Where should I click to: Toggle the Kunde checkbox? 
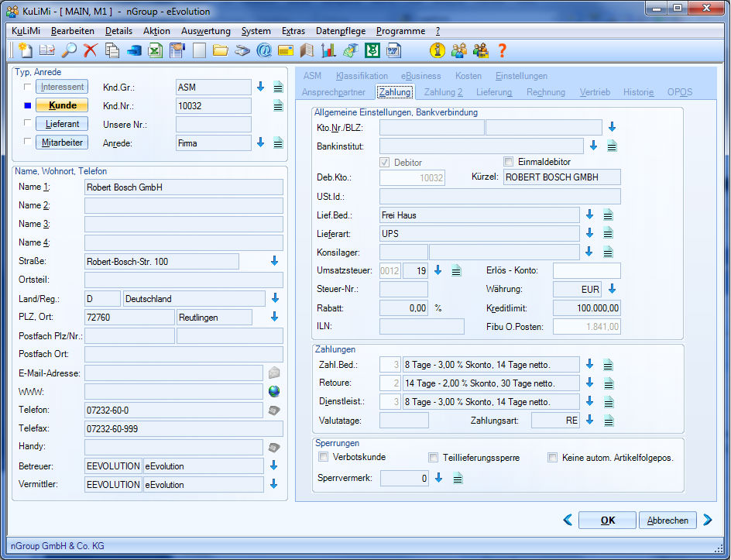click(28, 105)
